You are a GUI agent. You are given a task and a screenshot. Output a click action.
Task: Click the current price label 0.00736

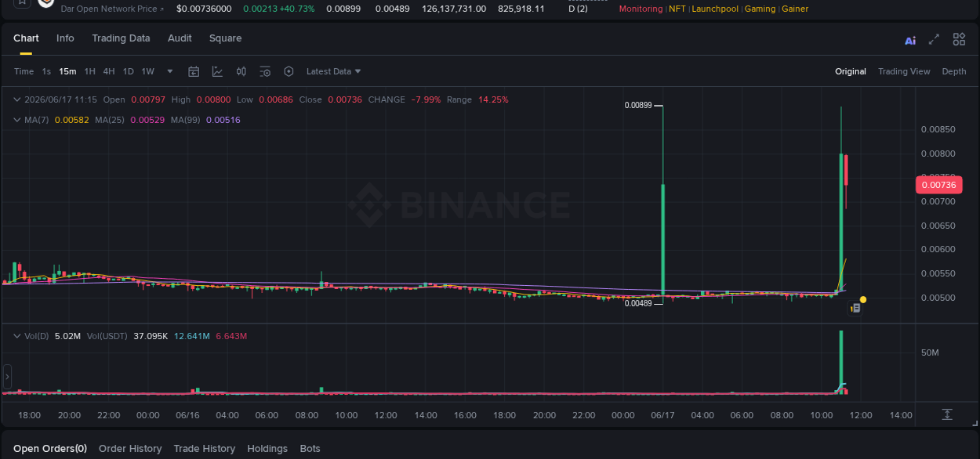[x=938, y=185]
